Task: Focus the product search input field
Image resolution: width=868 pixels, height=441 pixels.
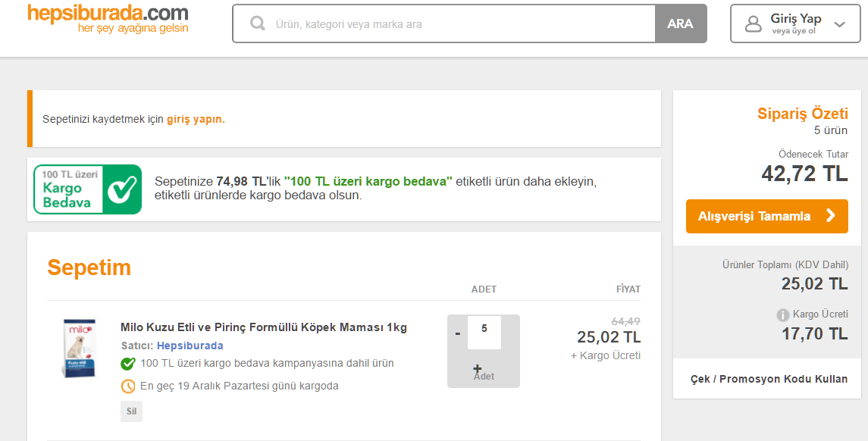Action: click(x=444, y=23)
